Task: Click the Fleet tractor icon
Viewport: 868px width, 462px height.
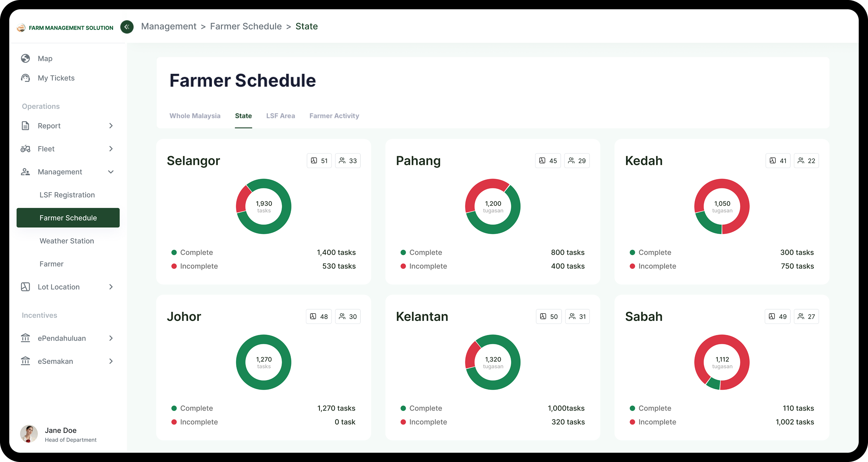Action: (x=25, y=149)
